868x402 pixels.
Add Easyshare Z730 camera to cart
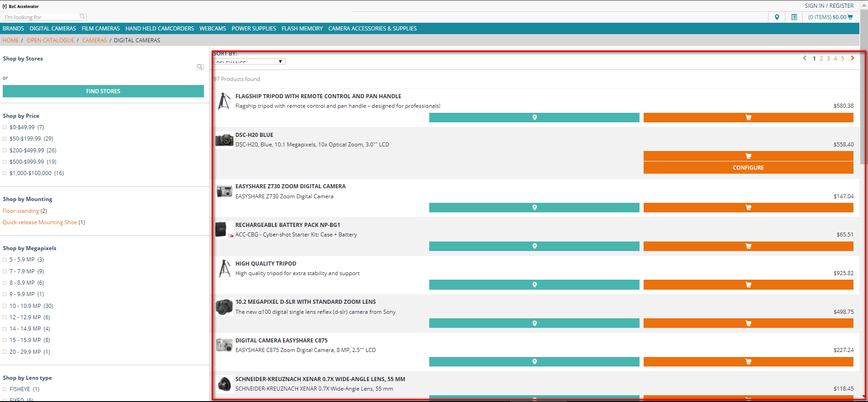748,207
